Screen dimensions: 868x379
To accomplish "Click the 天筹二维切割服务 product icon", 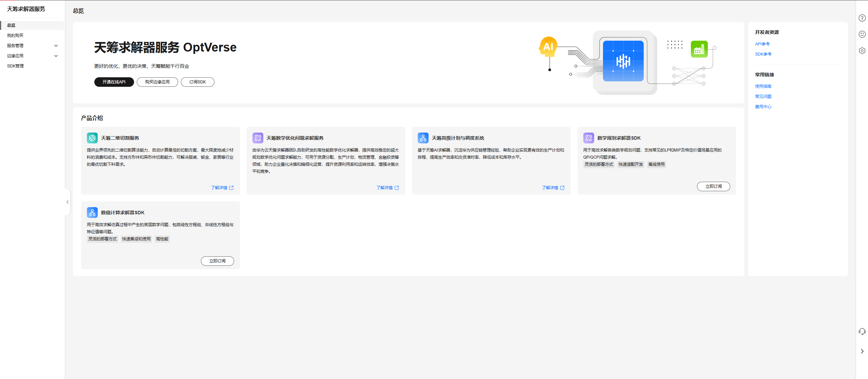I will point(92,138).
